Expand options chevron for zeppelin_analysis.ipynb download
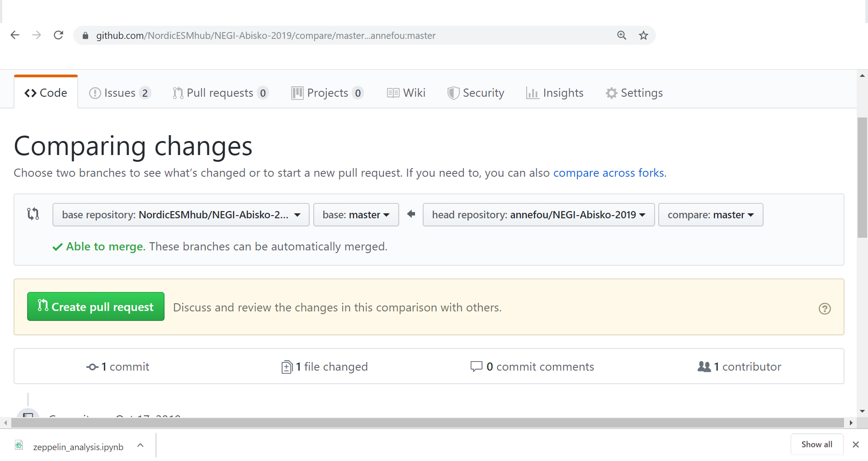 tap(141, 446)
